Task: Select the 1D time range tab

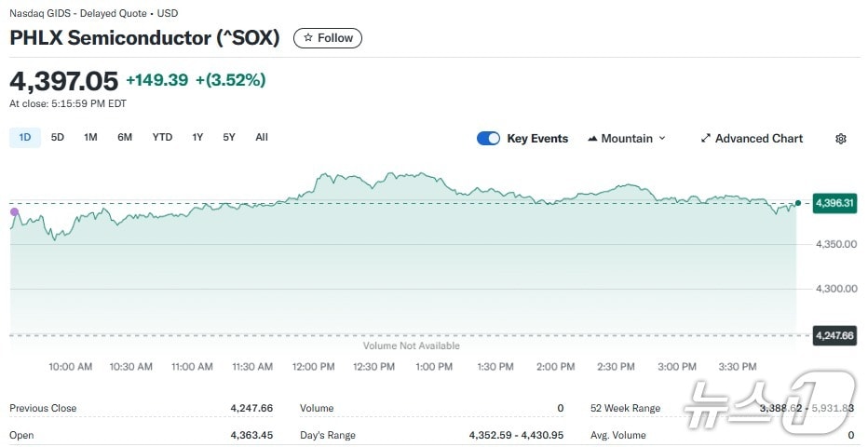Action: 25,138
